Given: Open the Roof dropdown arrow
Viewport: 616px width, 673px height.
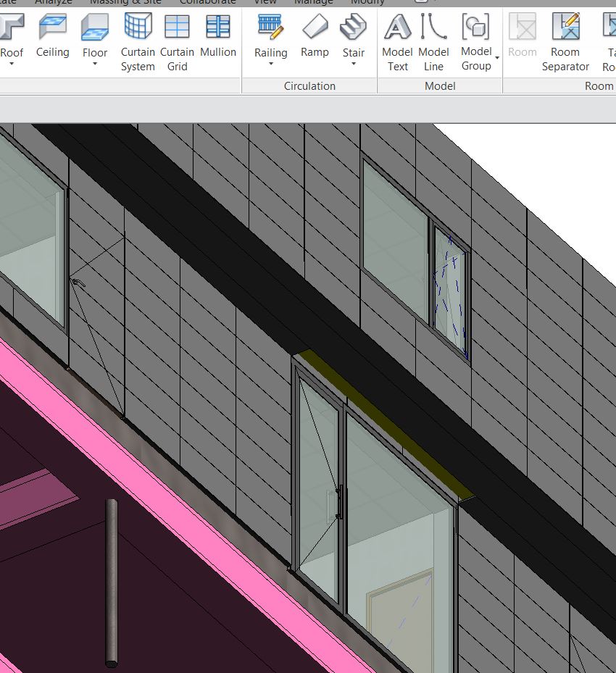Looking at the screenshot, I should (12, 64).
